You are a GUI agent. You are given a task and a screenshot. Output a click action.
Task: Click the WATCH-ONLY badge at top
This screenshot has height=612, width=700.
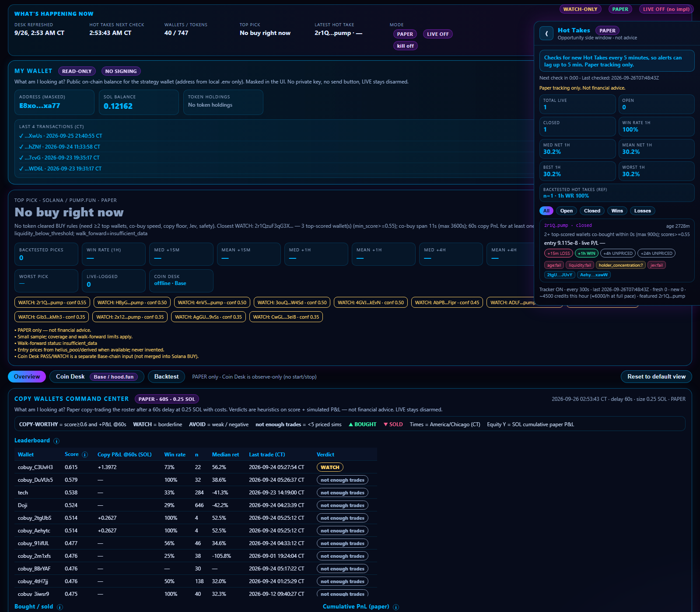click(580, 9)
